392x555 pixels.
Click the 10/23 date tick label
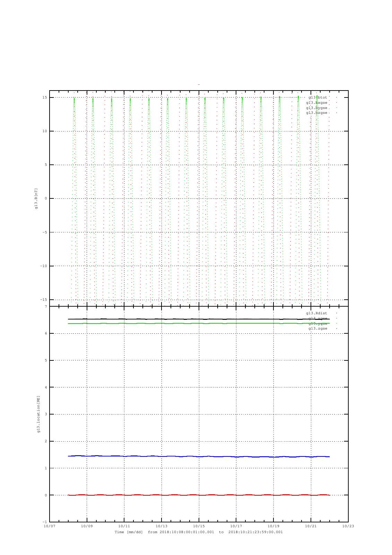348,526
